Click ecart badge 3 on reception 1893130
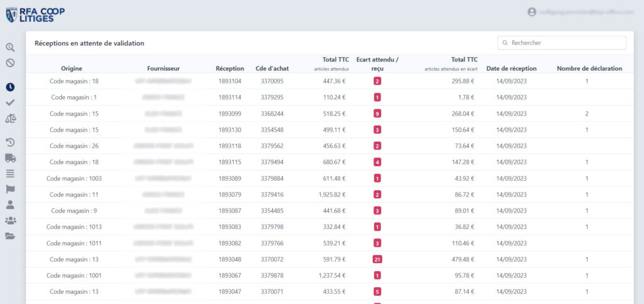Screen dimensions: 644x304 (x=377, y=130)
